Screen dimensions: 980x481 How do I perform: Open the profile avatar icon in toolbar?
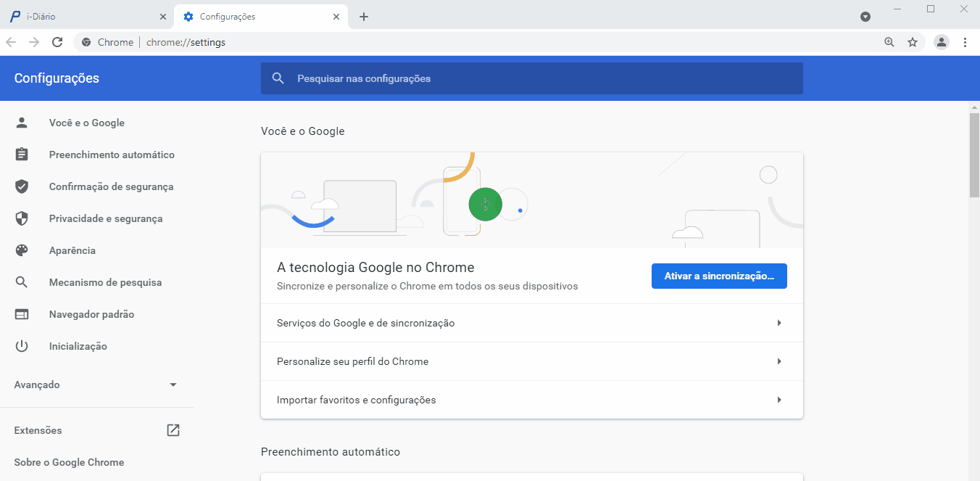pos(942,42)
